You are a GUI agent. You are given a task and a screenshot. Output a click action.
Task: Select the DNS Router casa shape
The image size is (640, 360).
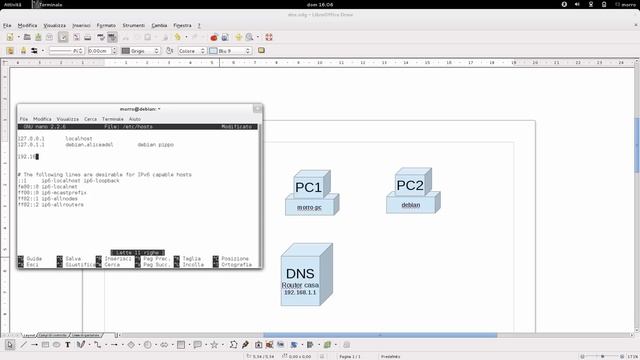click(x=307, y=274)
